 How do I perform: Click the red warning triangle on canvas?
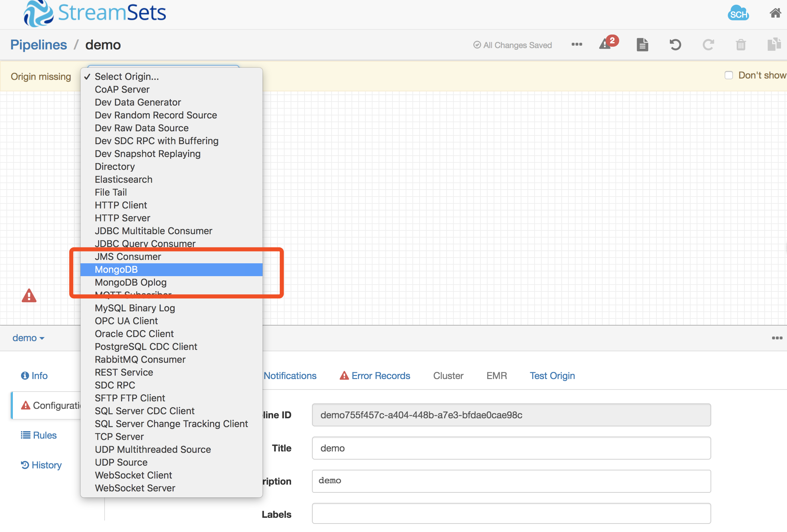coord(29,296)
